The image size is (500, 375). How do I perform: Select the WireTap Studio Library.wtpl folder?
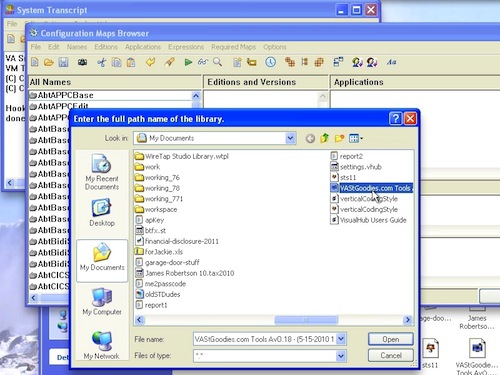pyautogui.click(x=182, y=156)
